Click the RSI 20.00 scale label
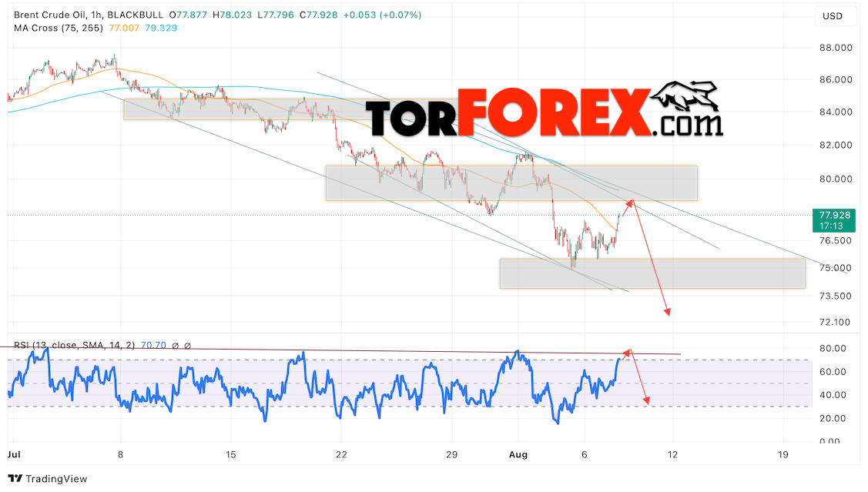Image resolution: width=868 pixels, height=492 pixels. (x=833, y=418)
